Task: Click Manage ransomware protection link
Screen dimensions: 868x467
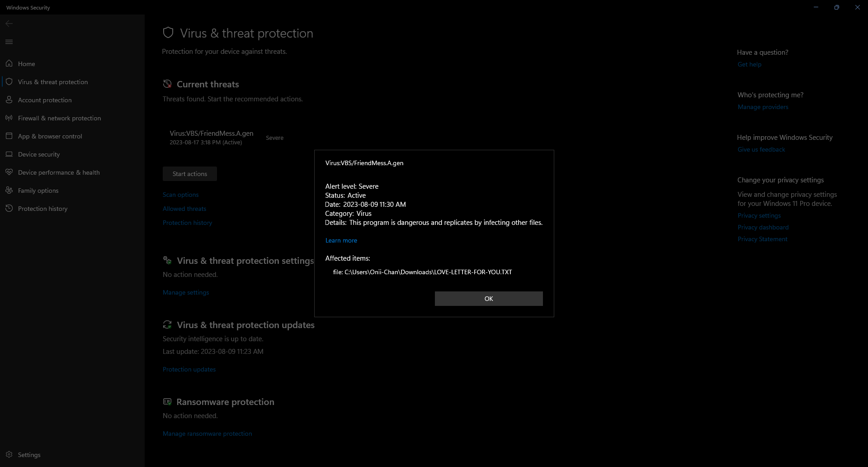Action: point(207,434)
